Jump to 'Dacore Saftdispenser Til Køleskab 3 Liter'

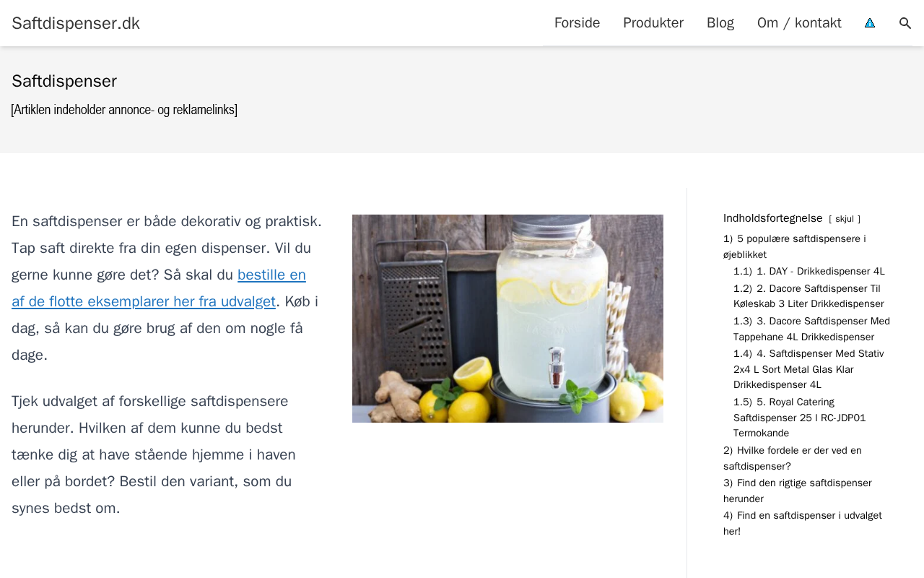coord(808,296)
